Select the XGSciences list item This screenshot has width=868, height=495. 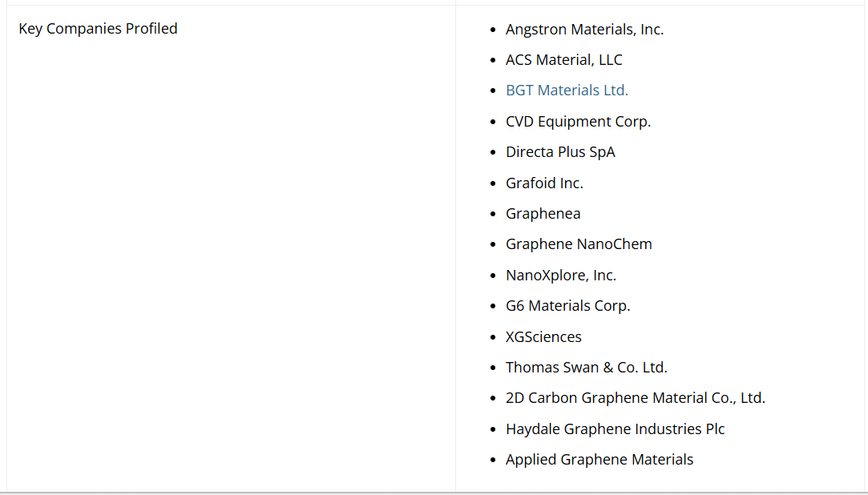coord(543,337)
